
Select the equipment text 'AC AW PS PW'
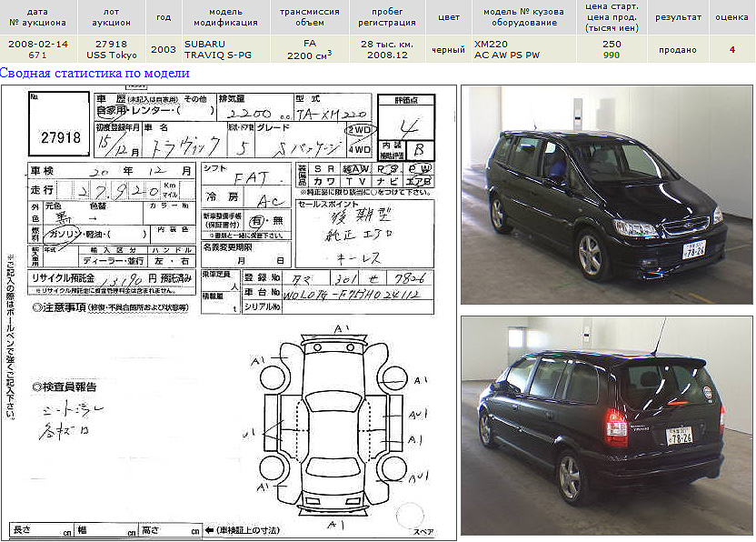click(507, 55)
